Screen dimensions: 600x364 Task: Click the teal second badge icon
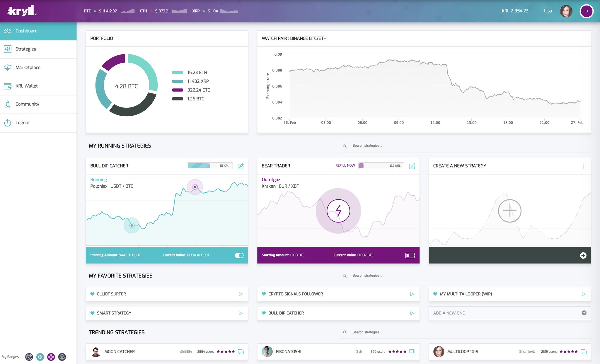click(40, 357)
